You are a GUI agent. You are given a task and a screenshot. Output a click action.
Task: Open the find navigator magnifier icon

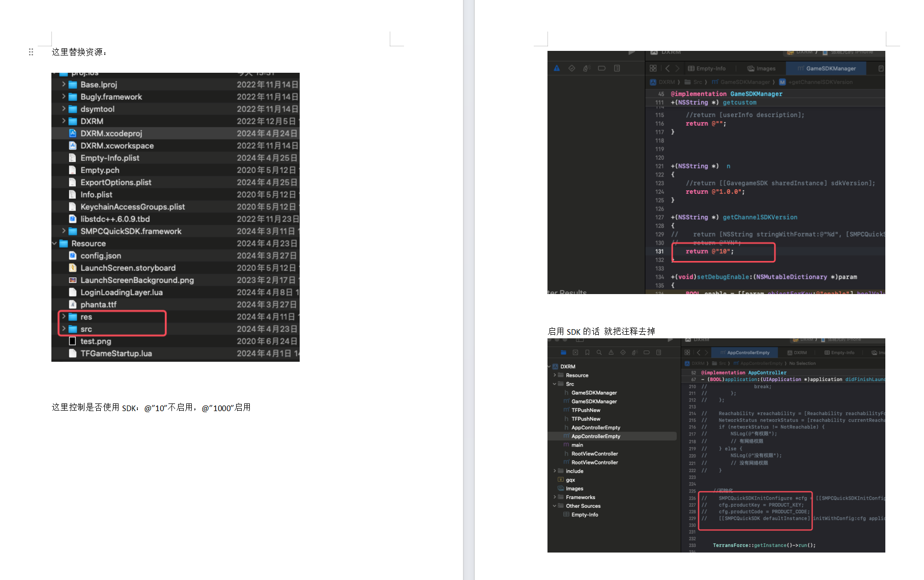click(x=599, y=353)
